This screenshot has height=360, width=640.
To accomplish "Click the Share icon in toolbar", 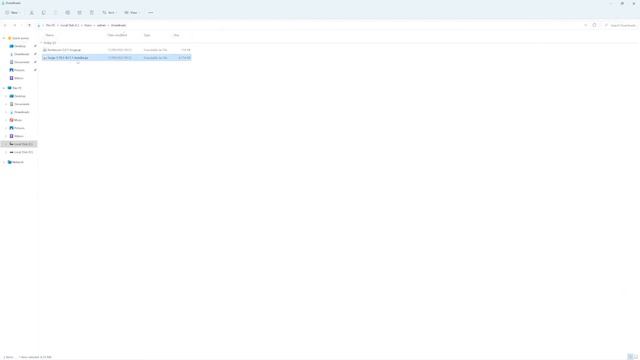I will (80, 13).
